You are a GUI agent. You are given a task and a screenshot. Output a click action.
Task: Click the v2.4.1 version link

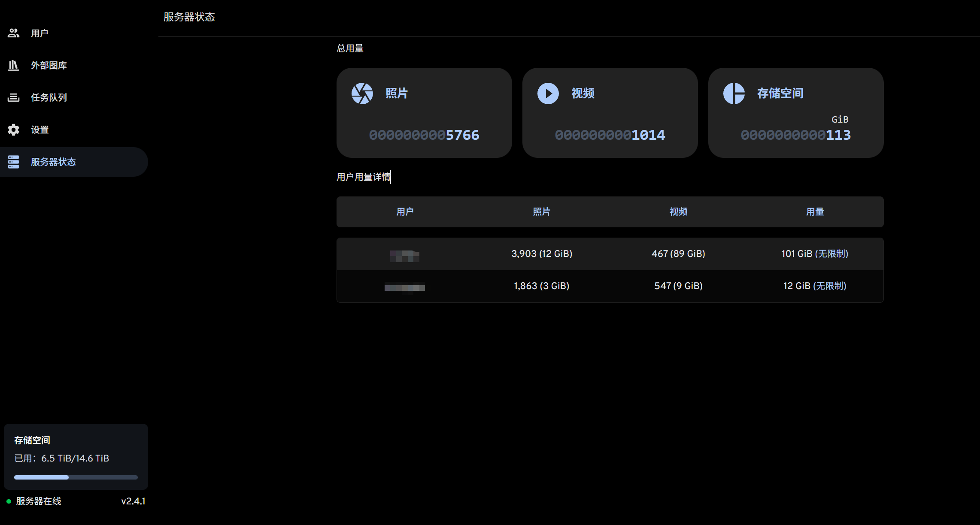coord(133,501)
